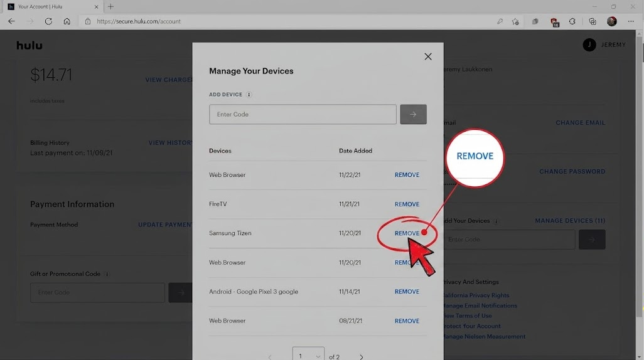The image size is (644, 360).
Task: Open the JEREMY profile menu
Action: (604, 45)
